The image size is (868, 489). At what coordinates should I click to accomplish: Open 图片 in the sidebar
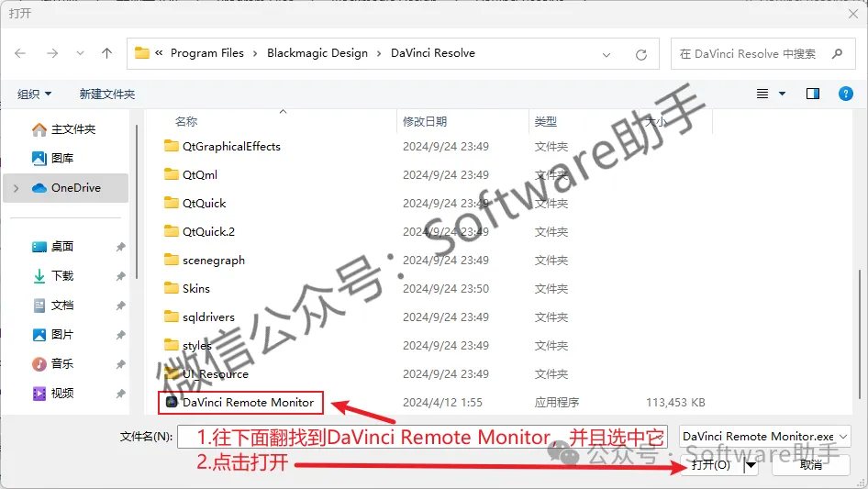point(53,335)
